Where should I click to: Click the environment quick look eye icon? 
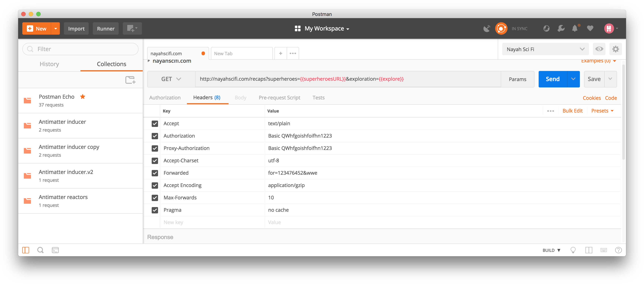point(599,49)
